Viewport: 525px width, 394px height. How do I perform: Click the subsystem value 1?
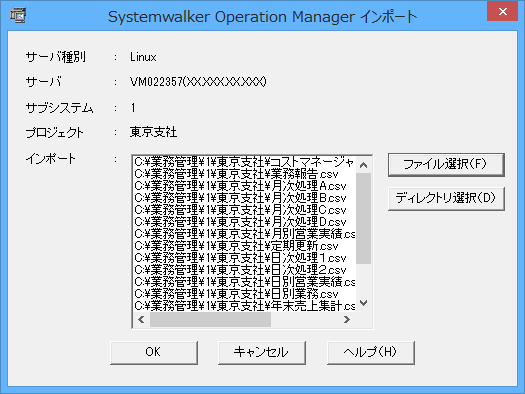[133, 108]
